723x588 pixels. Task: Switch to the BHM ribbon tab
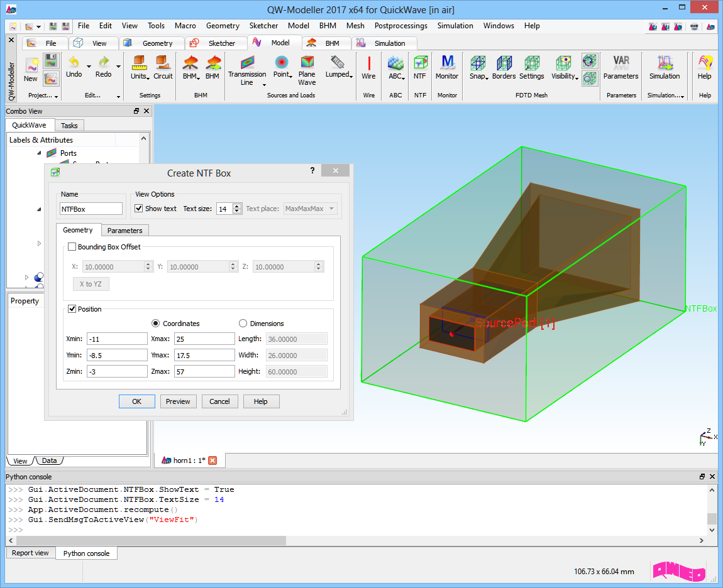[x=326, y=43]
